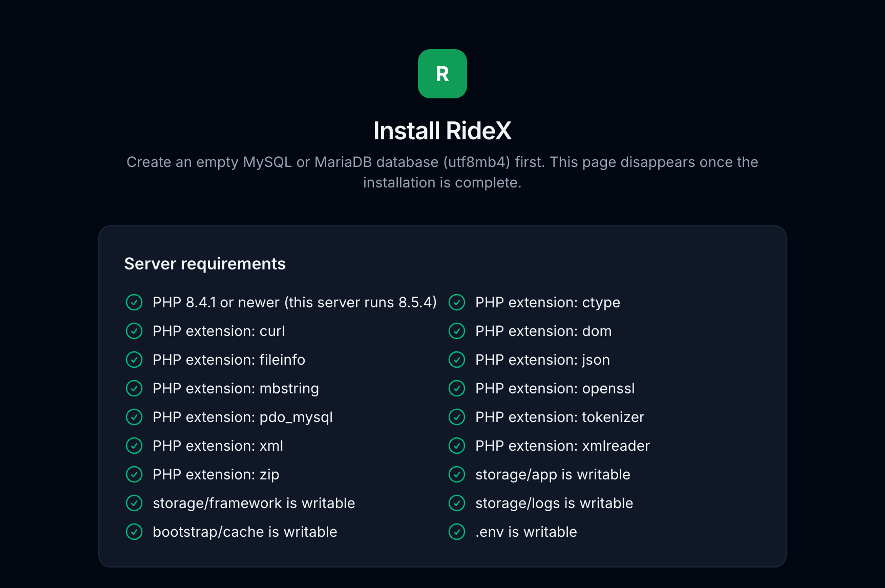
Task: Click the 'Server requirements' section title
Action: click(x=205, y=264)
